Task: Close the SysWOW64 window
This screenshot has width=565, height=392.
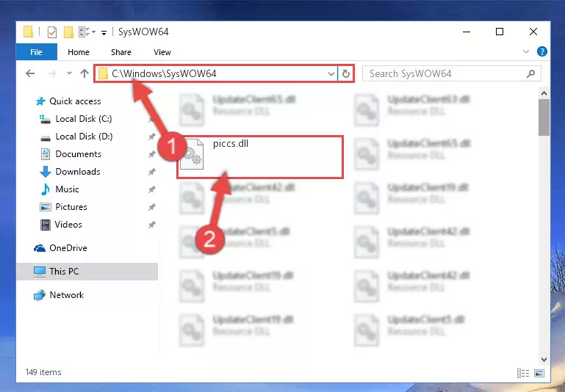Action: coord(533,32)
